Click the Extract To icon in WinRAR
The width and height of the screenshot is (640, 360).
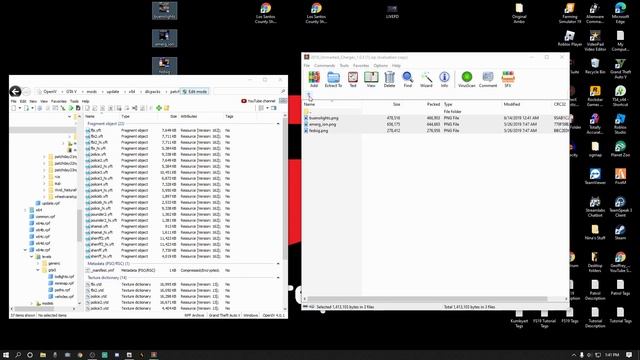pos(333,79)
